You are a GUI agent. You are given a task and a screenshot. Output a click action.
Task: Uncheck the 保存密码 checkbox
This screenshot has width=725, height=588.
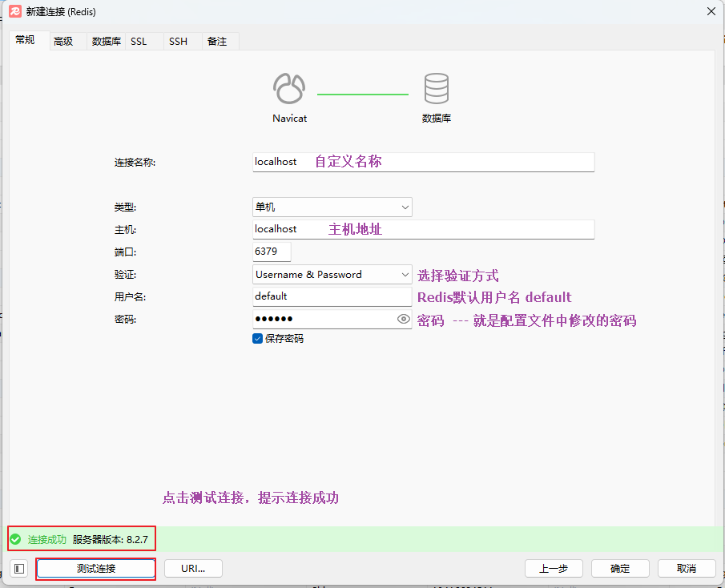tap(257, 338)
